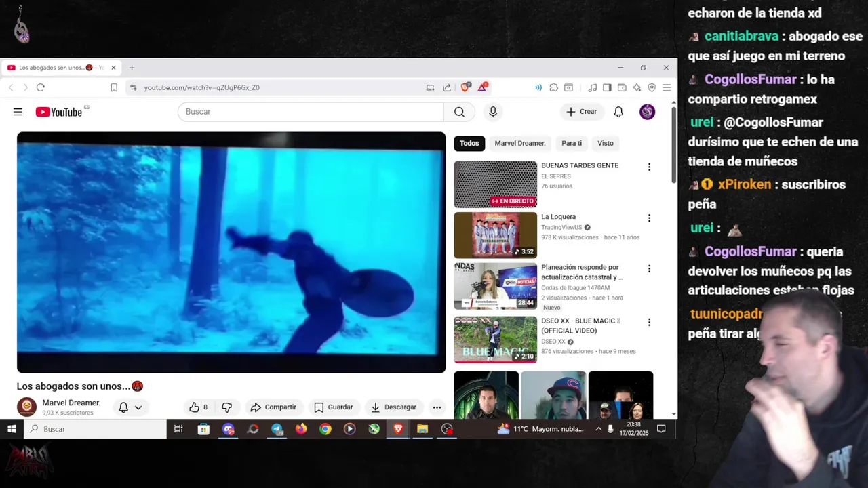Like the video with thumbs-up
The height and width of the screenshot is (488, 868).
(198, 407)
